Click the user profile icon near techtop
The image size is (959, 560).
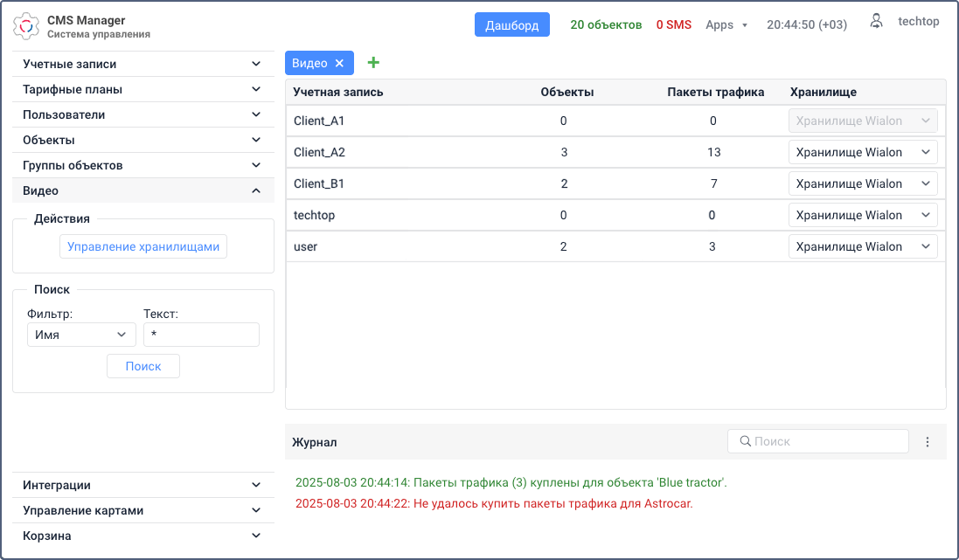[876, 23]
